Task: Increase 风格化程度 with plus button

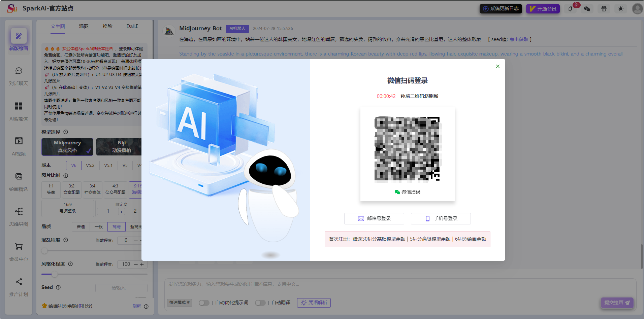Action: 142,264
